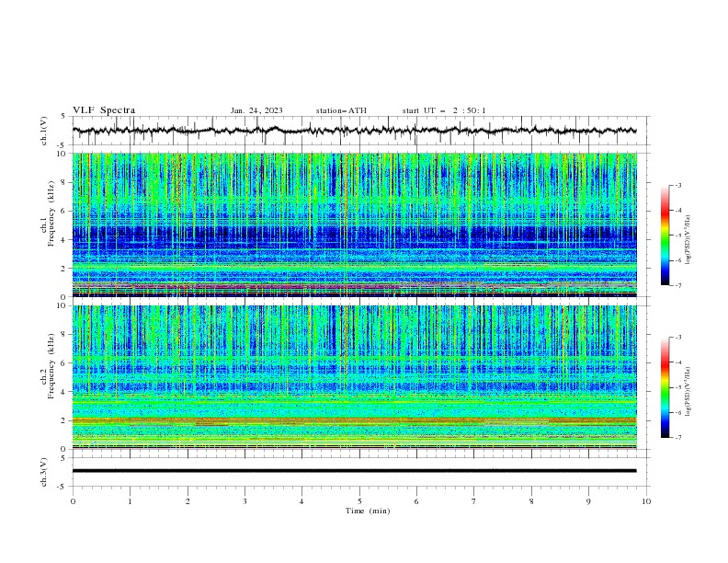Click the ch.1 voltage waveform trace
This screenshot has width=728, height=563.
[354, 131]
